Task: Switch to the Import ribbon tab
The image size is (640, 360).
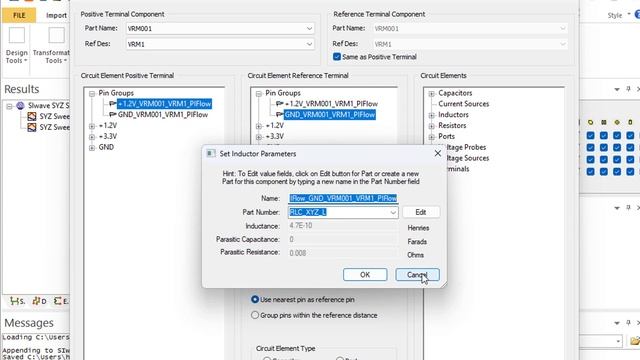Action: (56, 15)
